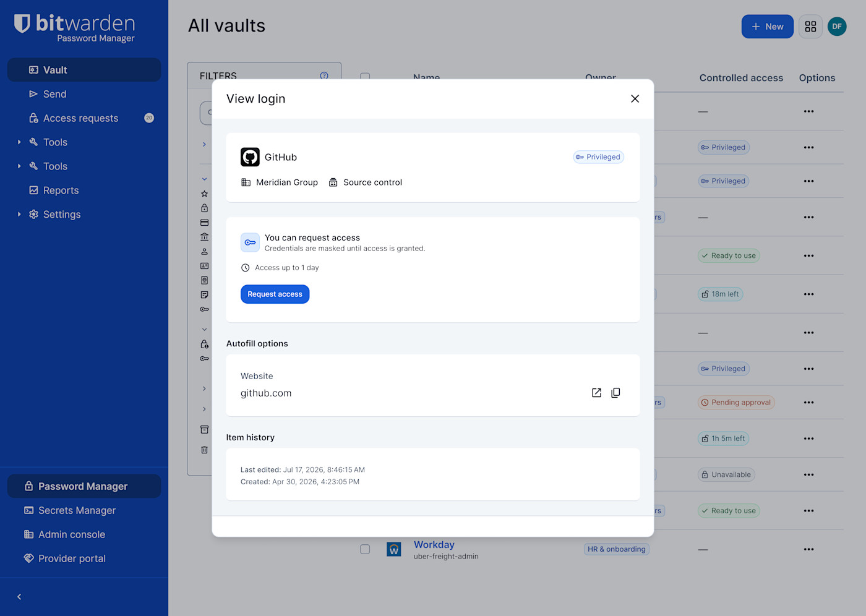866x616 pixels.
Task: Collapse filter group above the lock-clock icon
Action: point(204,330)
